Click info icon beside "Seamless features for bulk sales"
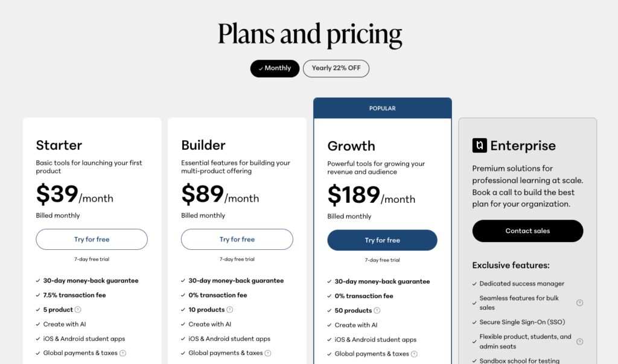The height and width of the screenshot is (364, 618). click(x=579, y=302)
